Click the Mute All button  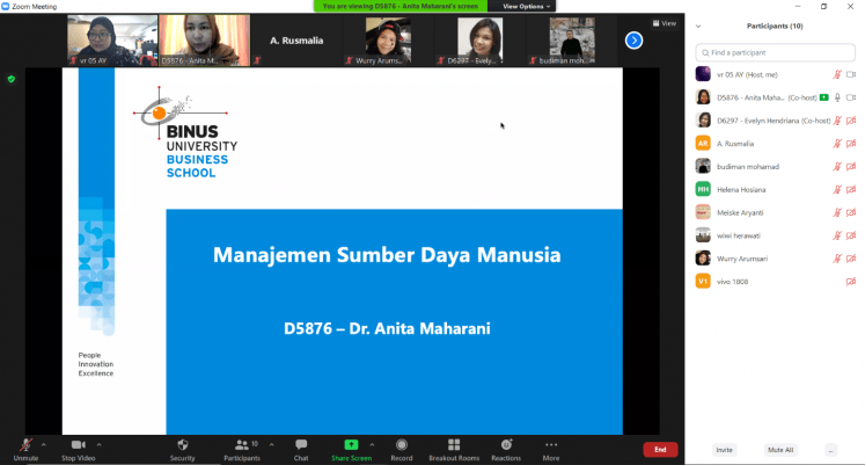click(780, 450)
